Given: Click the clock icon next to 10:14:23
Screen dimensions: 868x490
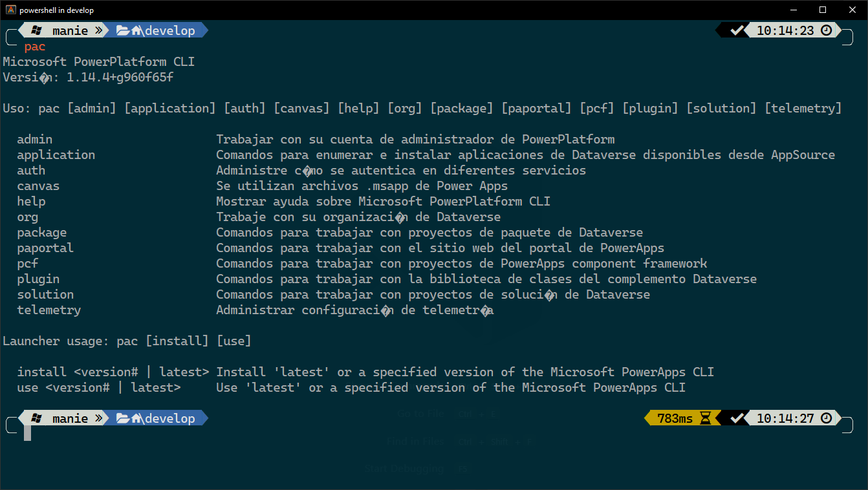Looking at the screenshot, I should pyautogui.click(x=826, y=30).
